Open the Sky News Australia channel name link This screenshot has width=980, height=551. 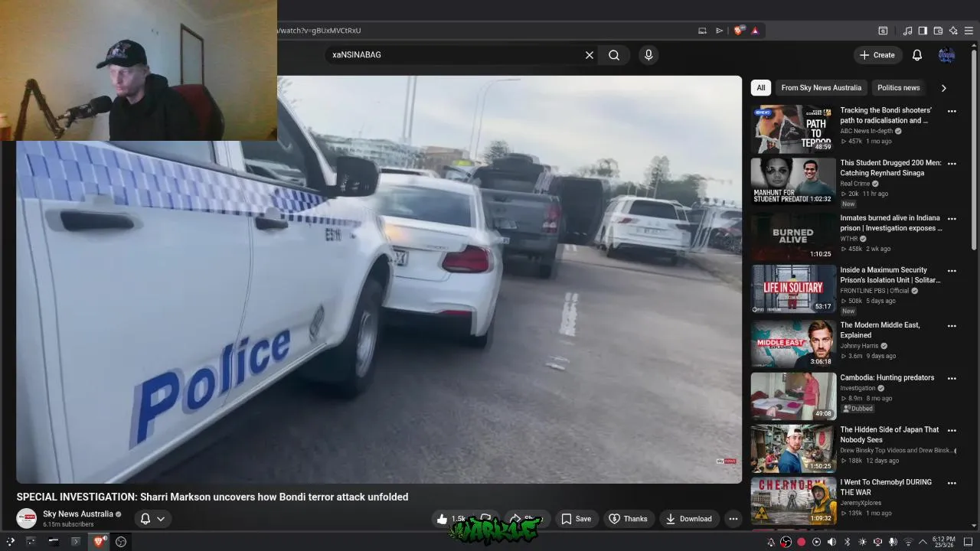point(78,514)
